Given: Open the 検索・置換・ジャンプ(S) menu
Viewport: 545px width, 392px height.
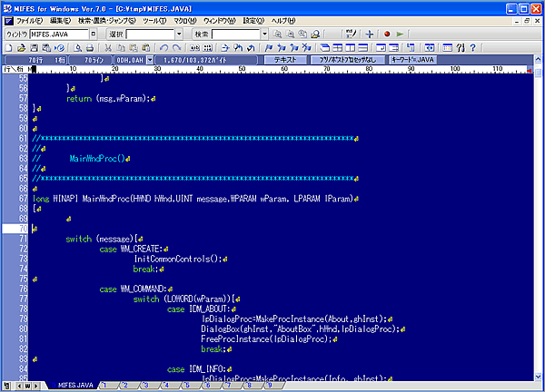Looking at the screenshot, I should point(106,21).
